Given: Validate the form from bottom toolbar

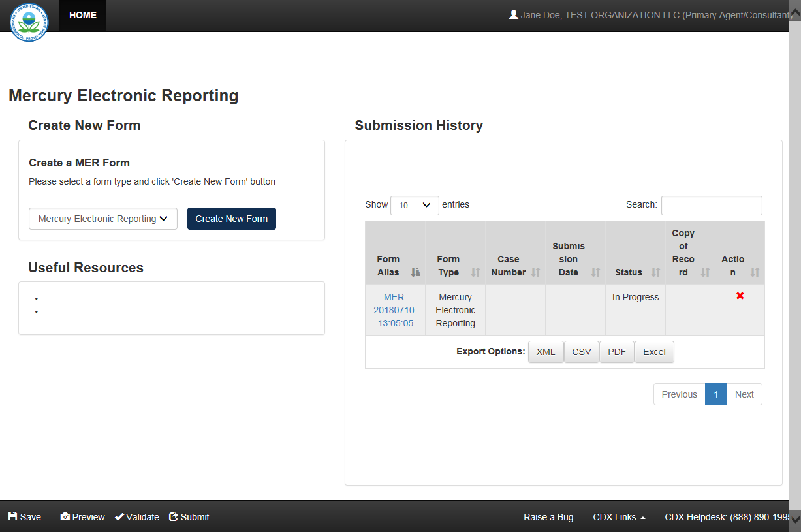Looking at the screenshot, I should 137,517.
